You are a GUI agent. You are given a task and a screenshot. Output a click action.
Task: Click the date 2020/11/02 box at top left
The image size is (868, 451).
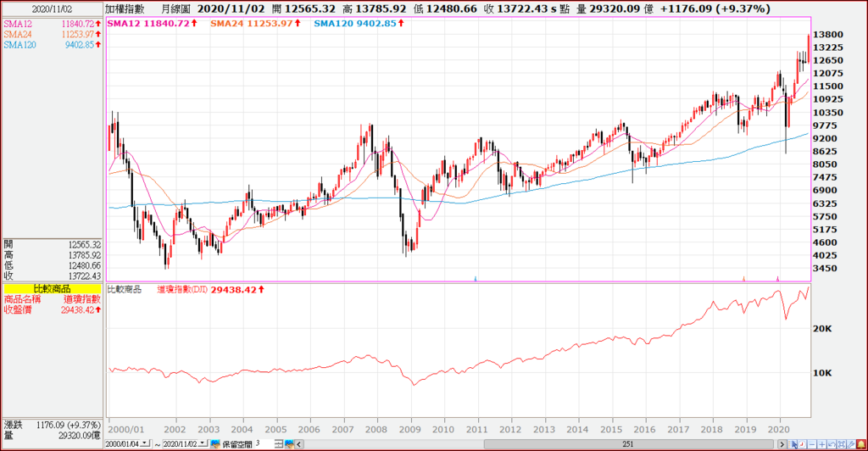53,9
